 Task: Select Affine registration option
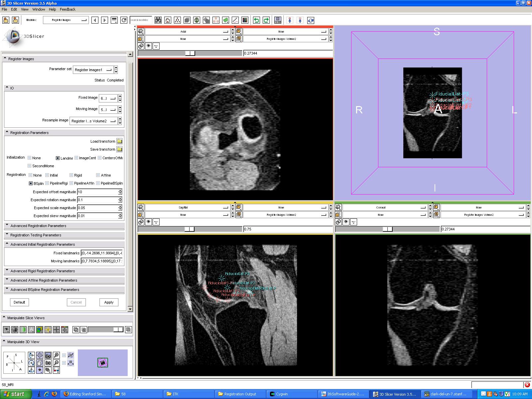pos(98,175)
